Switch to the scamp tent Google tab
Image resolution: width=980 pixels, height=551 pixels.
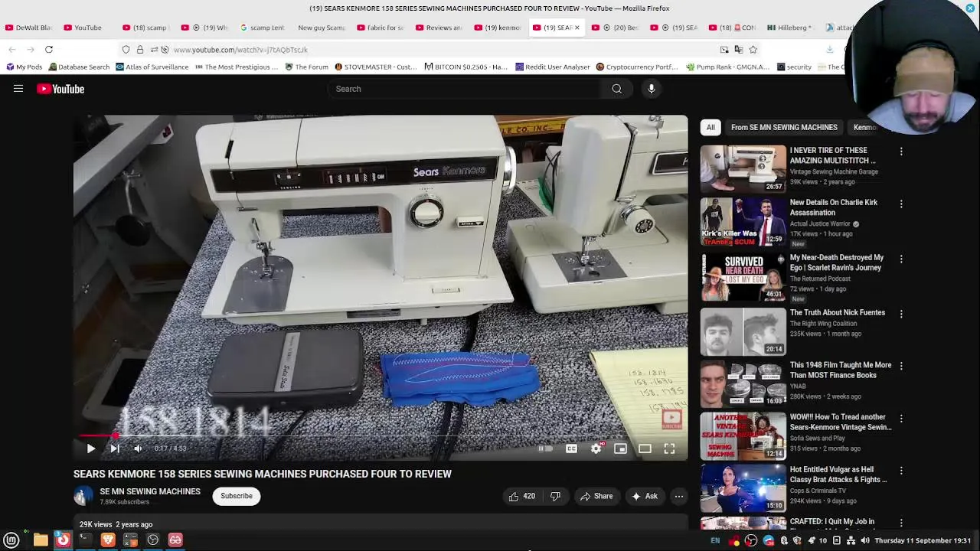(262, 28)
